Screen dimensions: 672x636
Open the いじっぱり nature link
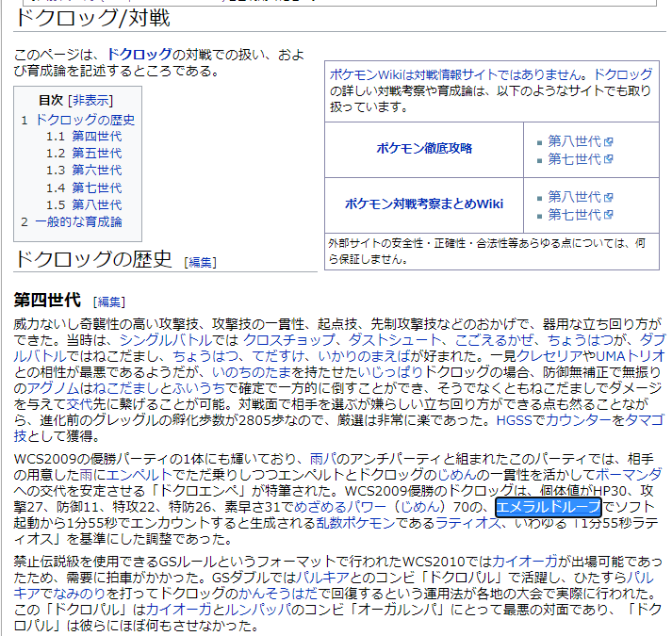click(391, 372)
